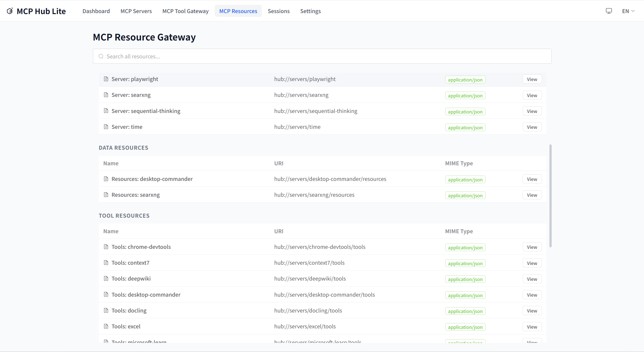
Task: Click the MCP Hub Lite logo icon
Action: tap(10, 11)
